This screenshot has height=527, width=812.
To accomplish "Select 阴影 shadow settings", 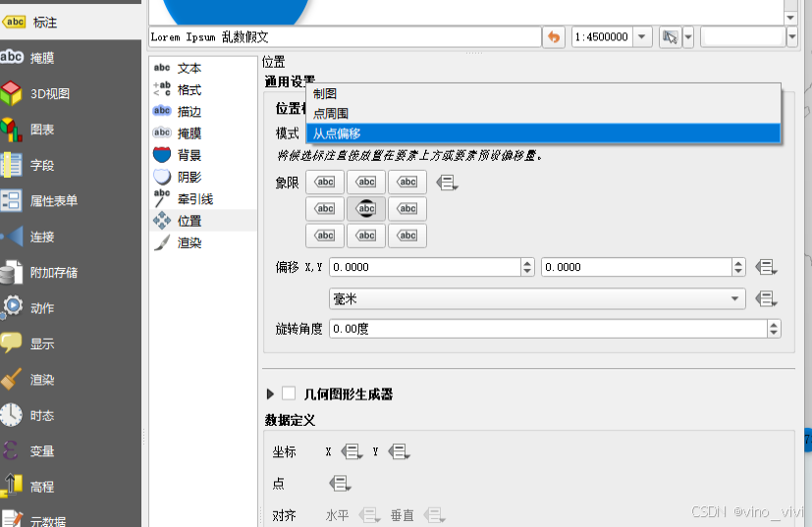I will tap(203, 177).
